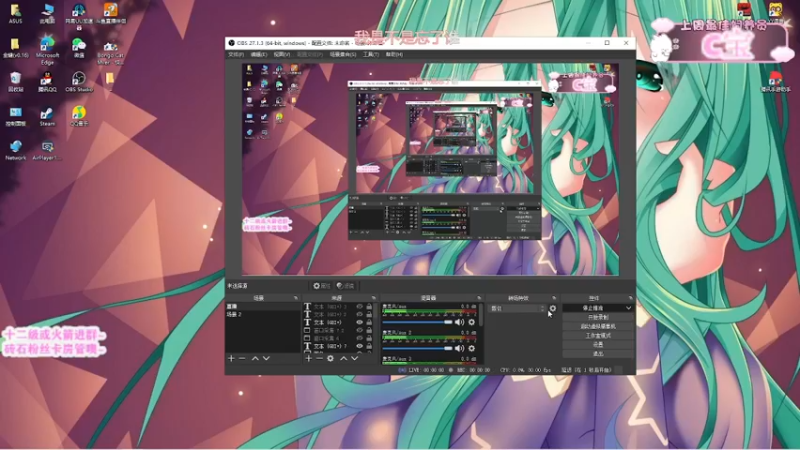
Task: Toggle visibility eye of the second source row
Action: (x=359, y=314)
